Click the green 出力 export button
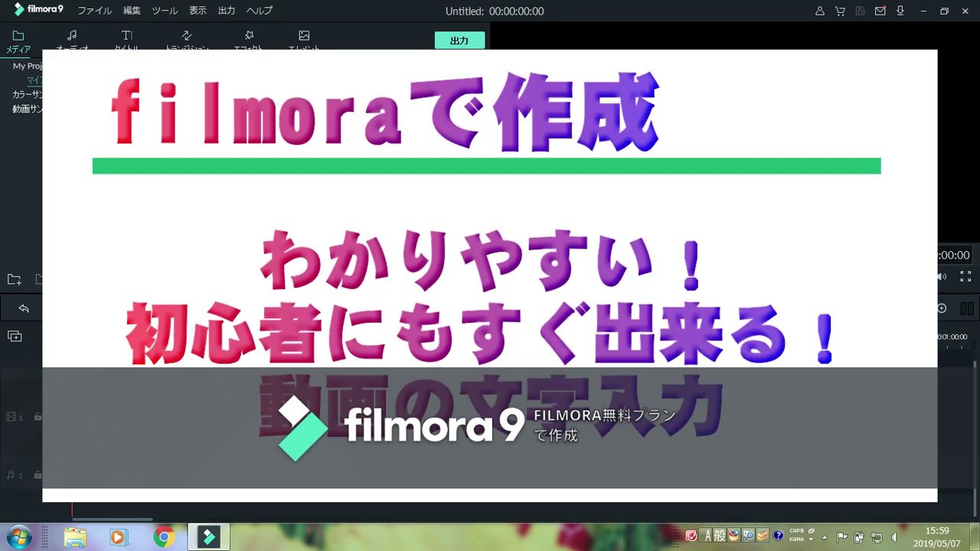The width and height of the screenshot is (980, 551). [459, 41]
